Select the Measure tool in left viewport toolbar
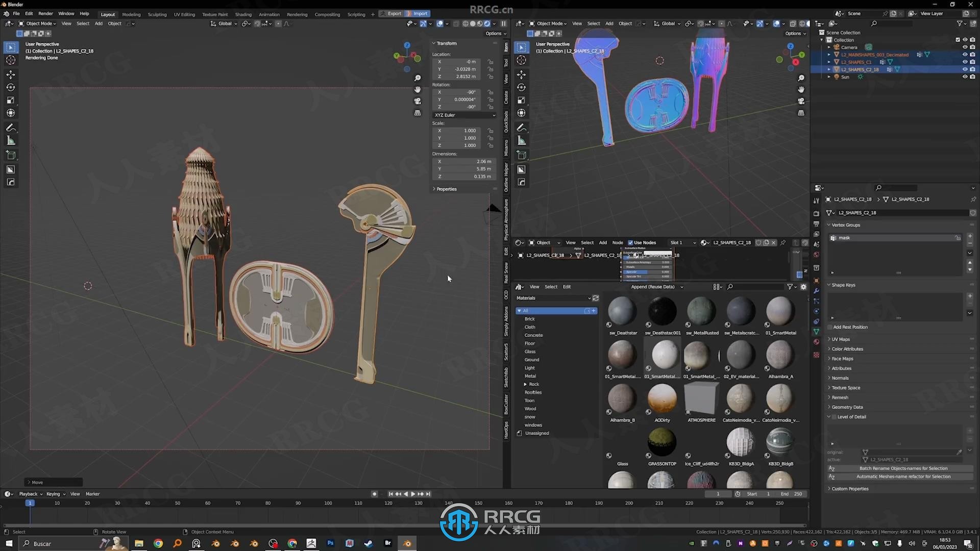Viewport: 980px width, 551px height. point(11,140)
